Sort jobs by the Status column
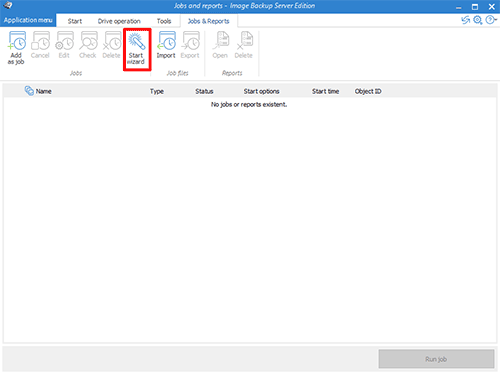The width and height of the screenshot is (500, 374). click(x=204, y=91)
